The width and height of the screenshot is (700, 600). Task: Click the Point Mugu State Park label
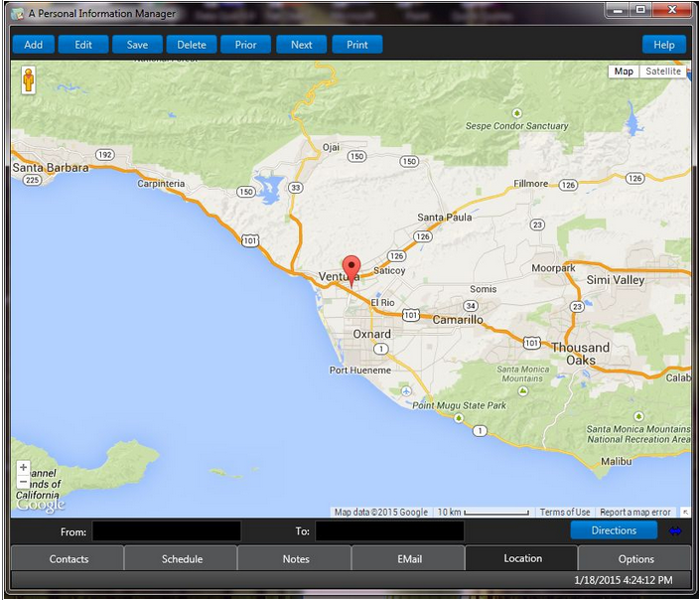[459, 405]
